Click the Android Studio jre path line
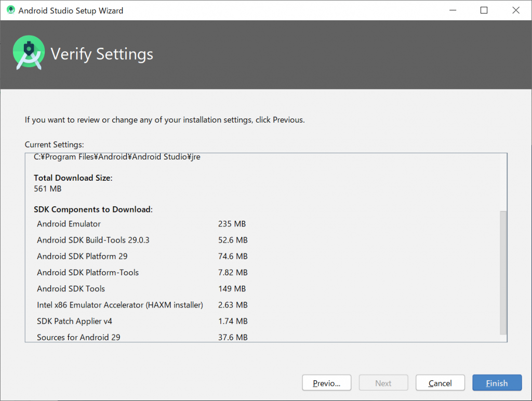The height and width of the screenshot is (401, 532). (x=117, y=157)
